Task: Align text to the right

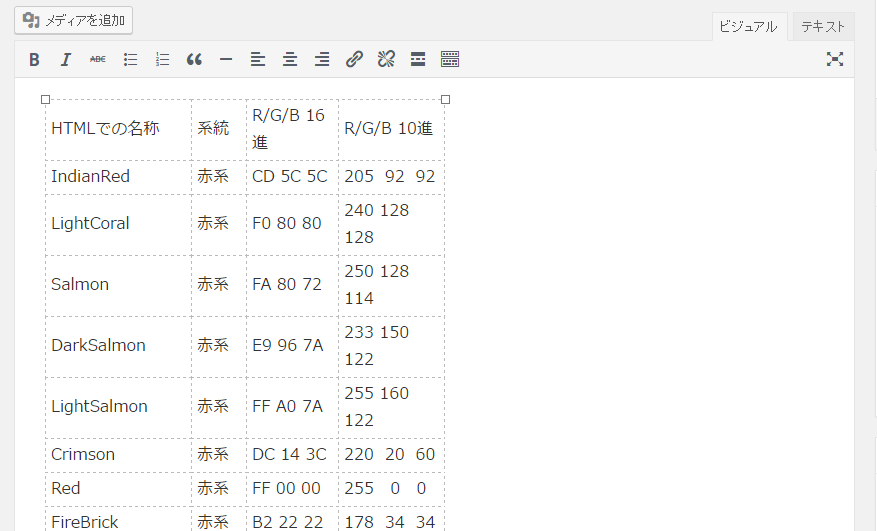Action: pyautogui.click(x=322, y=60)
